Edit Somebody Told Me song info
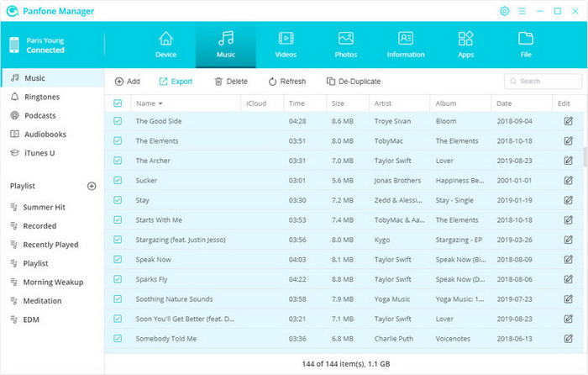The image size is (588, 375). (569, 338)
